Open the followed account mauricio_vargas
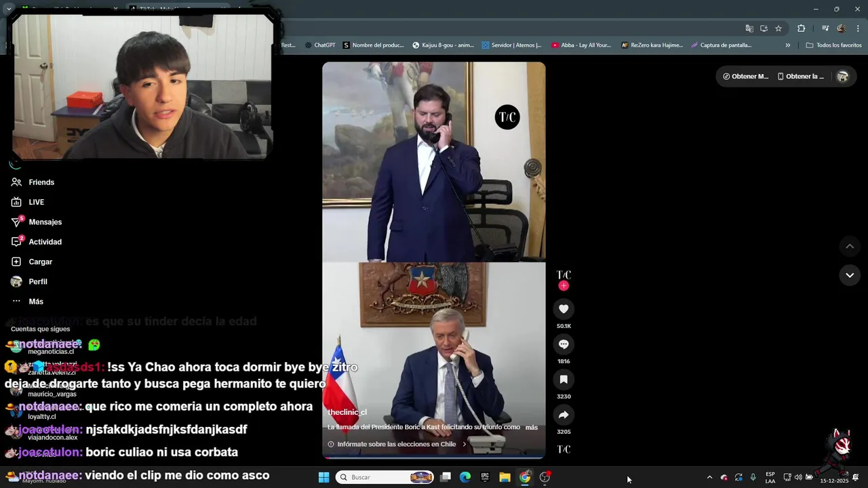Viewport: 868px width, 488px height. (52, 394)
